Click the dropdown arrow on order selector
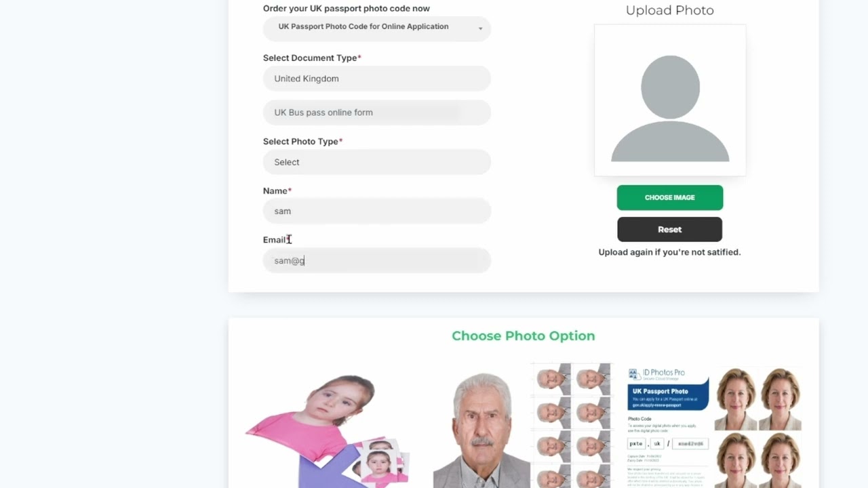The height and width of the screenshot is (488, 868). pos(480,28)
